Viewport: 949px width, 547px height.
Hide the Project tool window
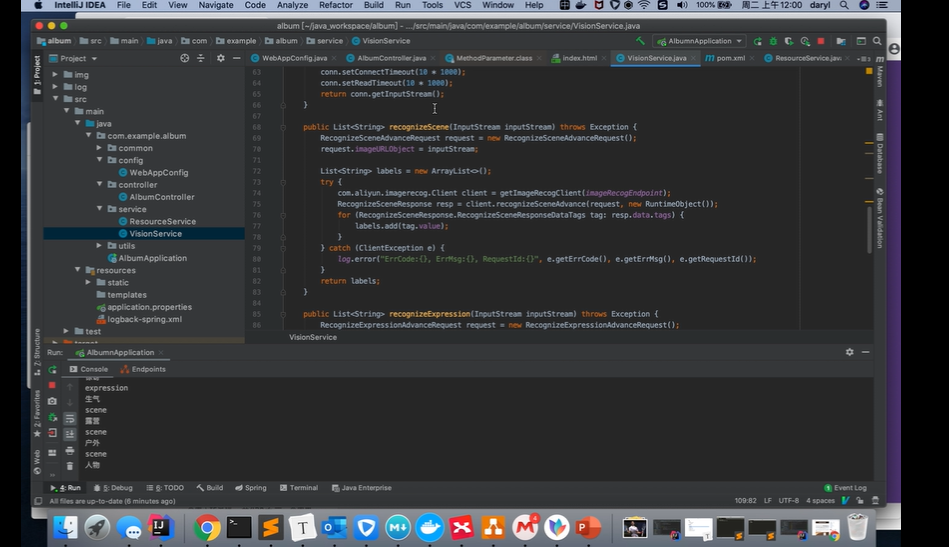point(237,58)
